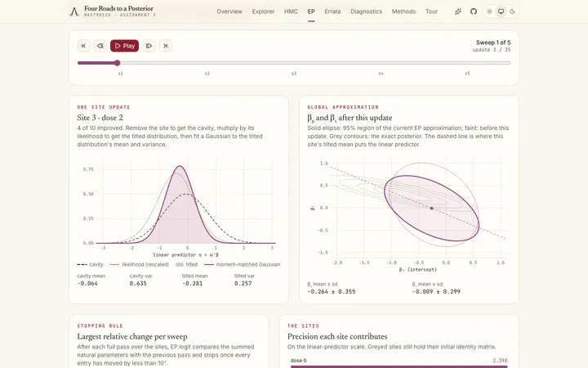
Task: Click the linear predictor axis label
Action: [x=185, y=255]
